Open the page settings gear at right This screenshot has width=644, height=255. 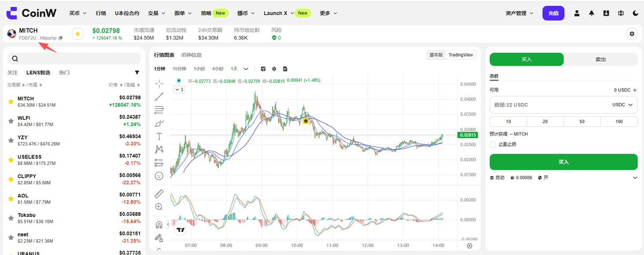pos(632,34)
